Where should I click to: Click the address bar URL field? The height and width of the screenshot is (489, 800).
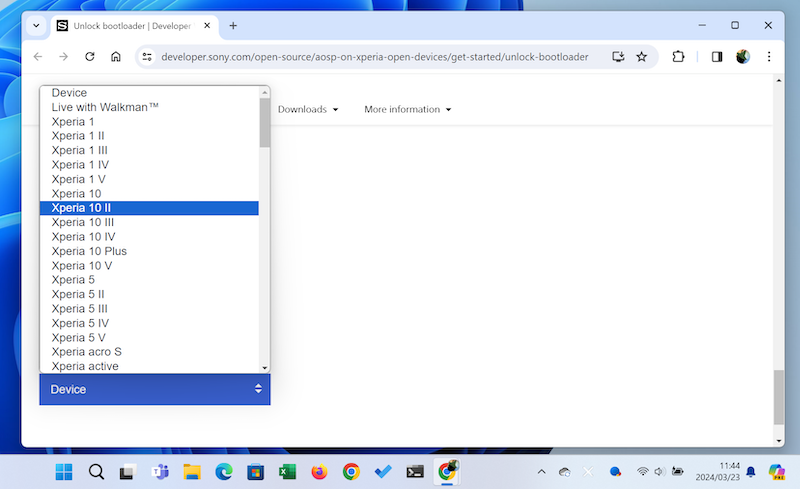pos(380,57)
